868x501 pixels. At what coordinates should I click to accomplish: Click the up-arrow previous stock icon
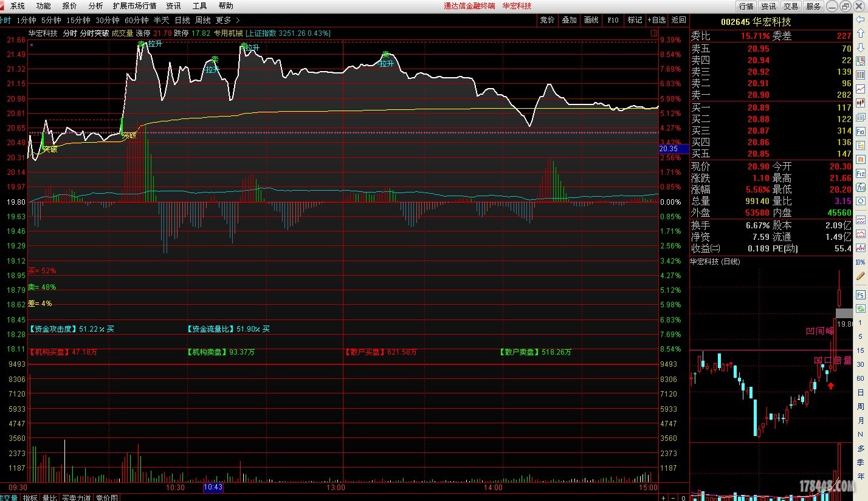861,33
